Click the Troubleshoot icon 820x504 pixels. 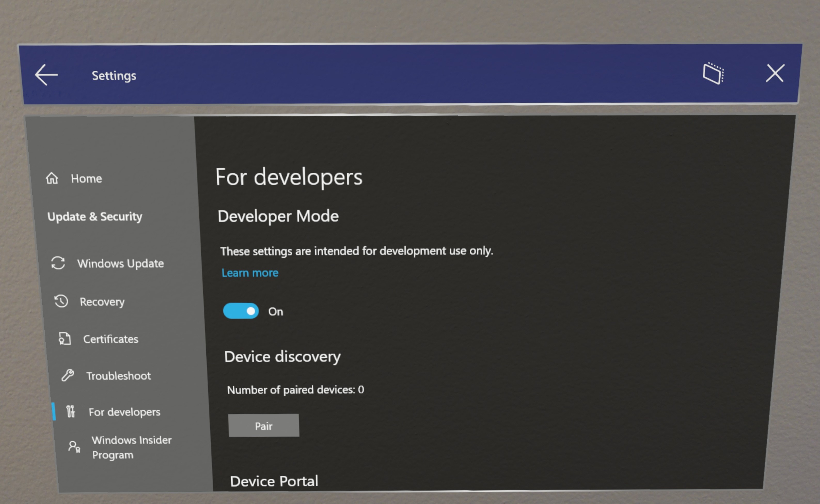tap(63, 375)
